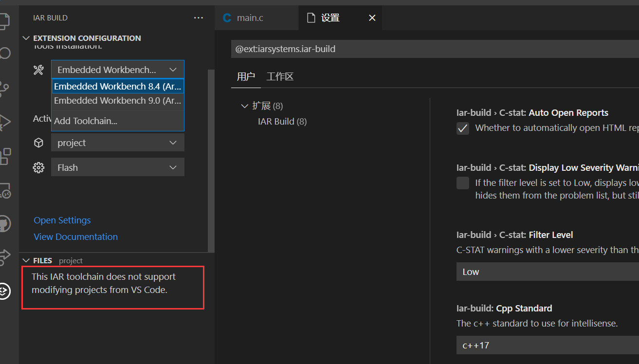Switch to the 用户 settings tab
Image resolution: width=639 pixels, height=364 pixels.
[246, 76]
